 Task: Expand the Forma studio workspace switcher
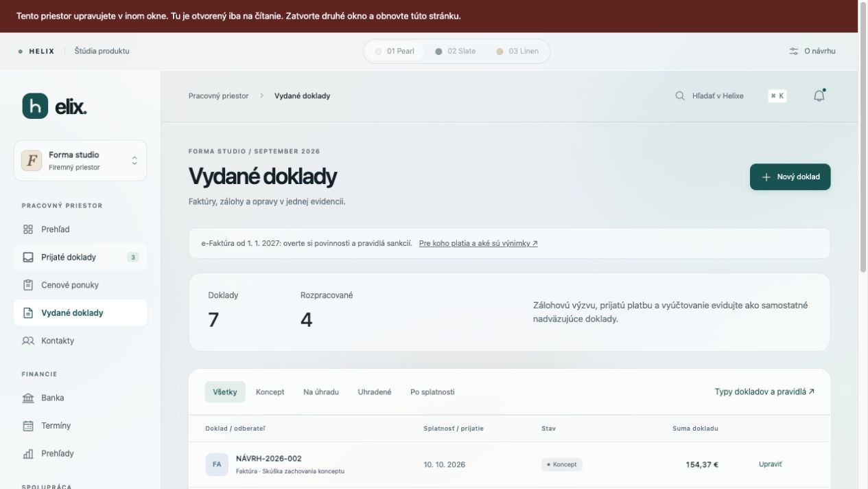coord(80,161)
